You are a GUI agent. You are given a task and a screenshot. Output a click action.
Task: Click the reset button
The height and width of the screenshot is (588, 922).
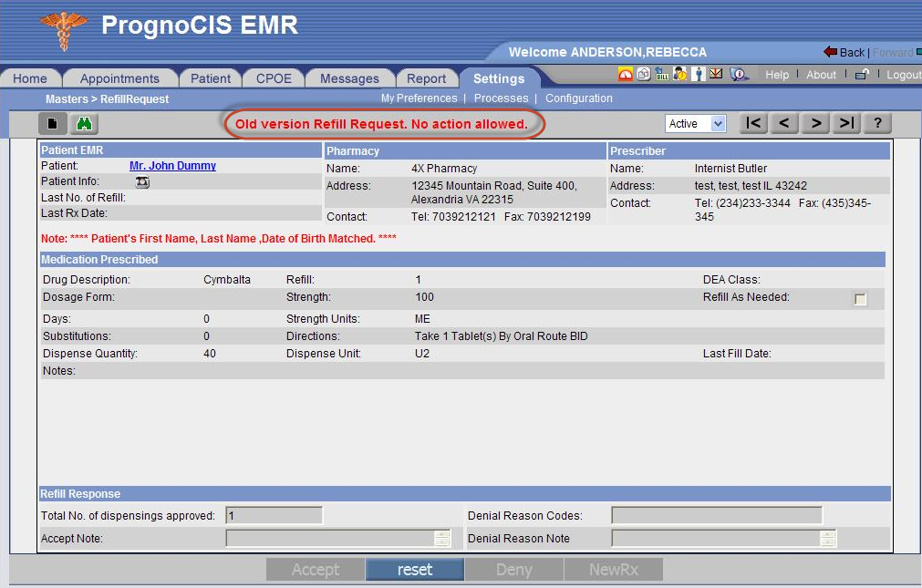(415, 569)
